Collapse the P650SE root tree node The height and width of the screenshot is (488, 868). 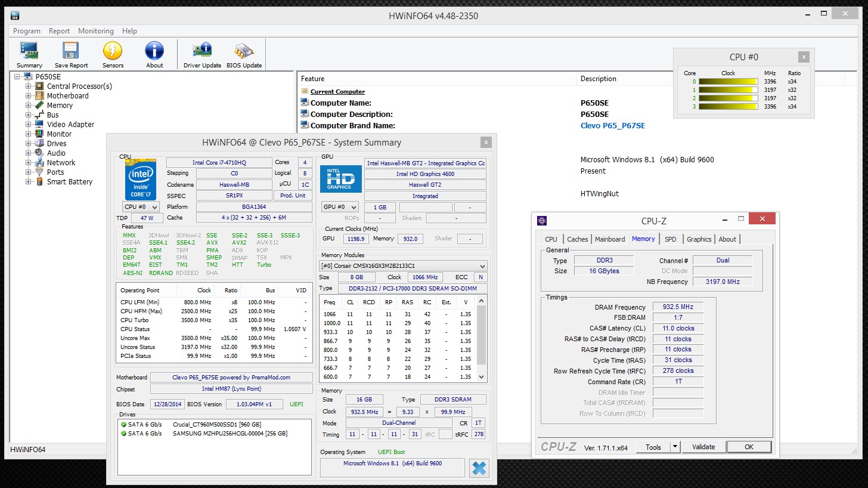pyautogui.click(x=17, y=76)
